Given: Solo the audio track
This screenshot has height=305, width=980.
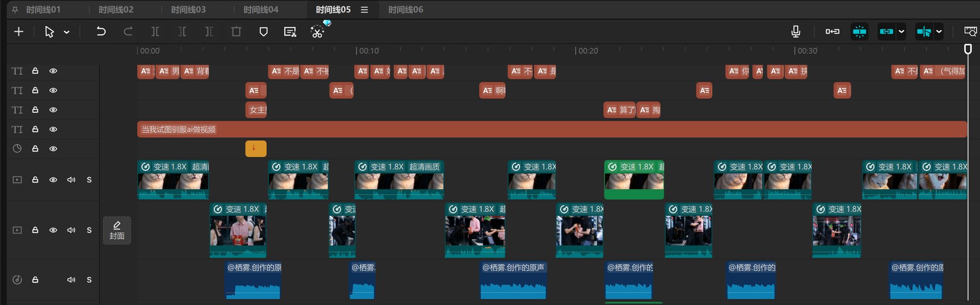Looking at the screenshot, I should point(89,280).
